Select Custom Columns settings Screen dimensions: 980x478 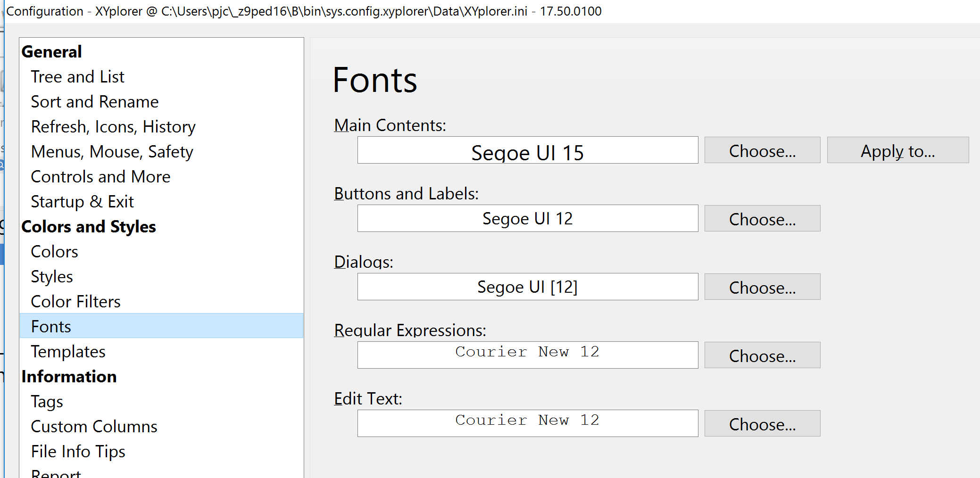point(94,426)
